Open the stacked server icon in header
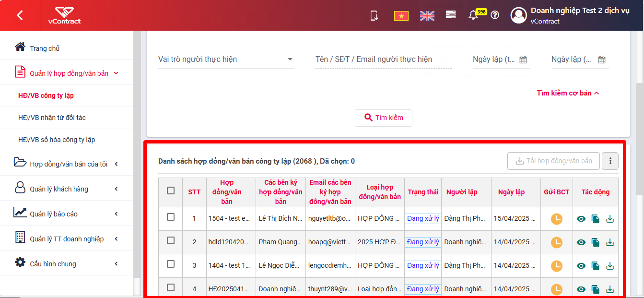The height and width of the screenshot is (298, 644). [x=451, y=15]
